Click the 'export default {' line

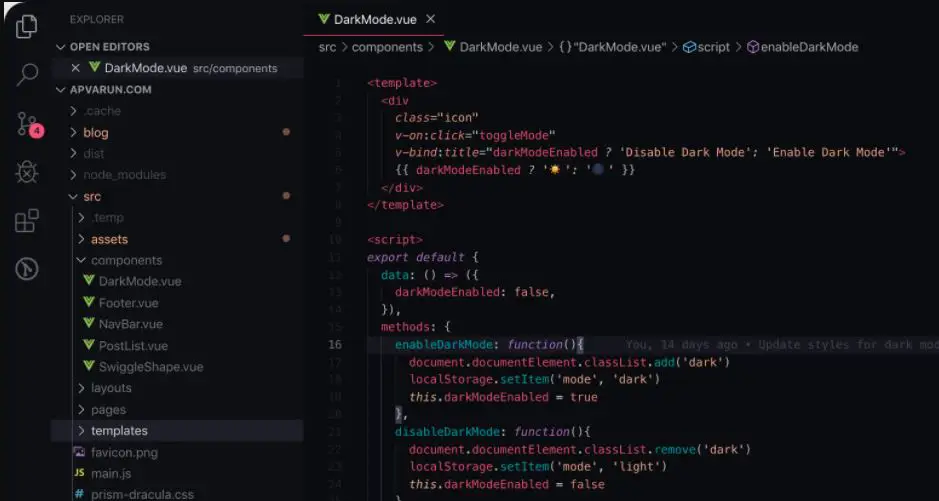423,257
